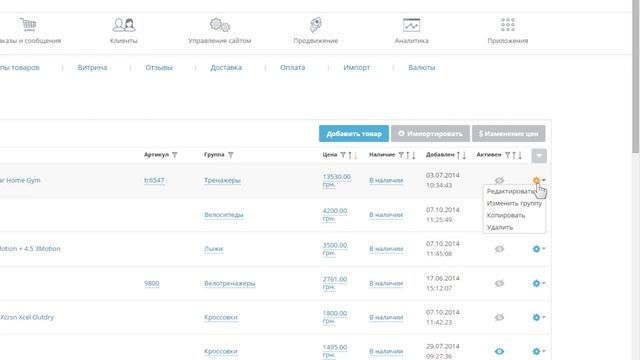This screenshot has width=640, height=360.
Task: Sort Активен descending arrow
Action: tap(520, 155)
